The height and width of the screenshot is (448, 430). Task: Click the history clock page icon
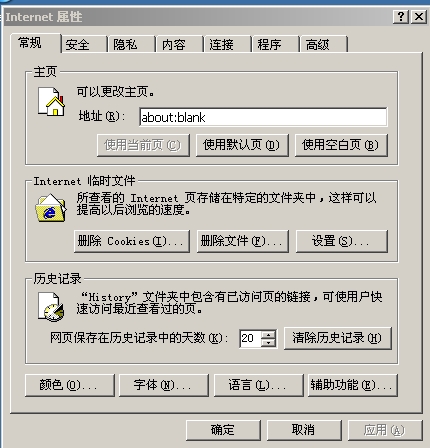[50, 307]
